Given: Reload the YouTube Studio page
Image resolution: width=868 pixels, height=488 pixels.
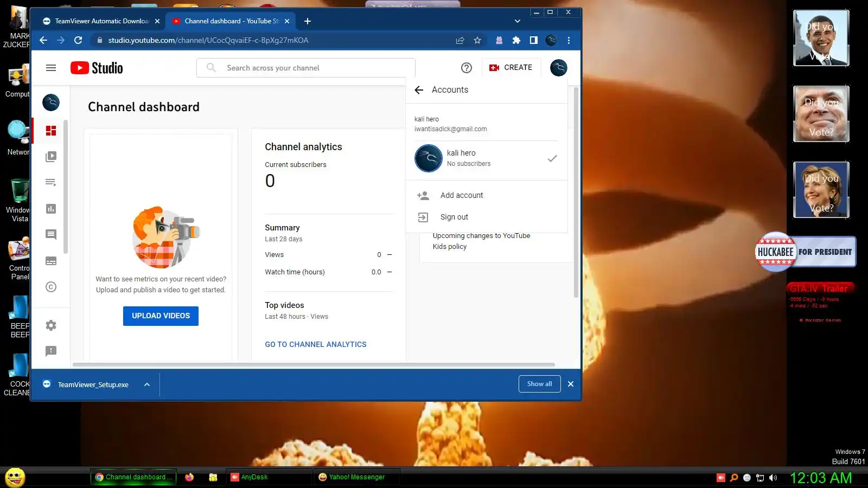Looking at the screenshot, I should [x=78, y=40].
